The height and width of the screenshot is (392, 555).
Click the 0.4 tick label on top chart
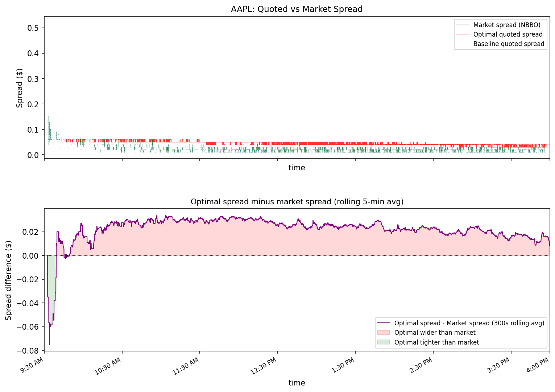(33, 54)
